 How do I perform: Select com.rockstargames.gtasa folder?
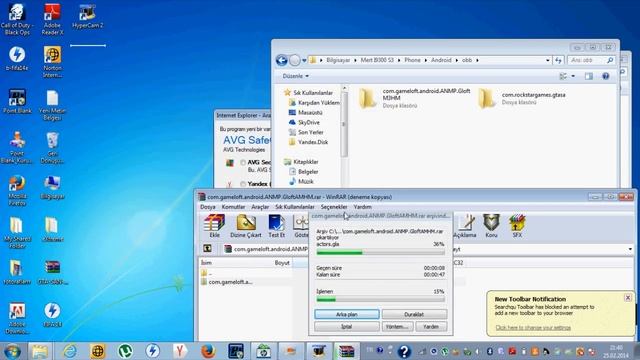(523, 98)
